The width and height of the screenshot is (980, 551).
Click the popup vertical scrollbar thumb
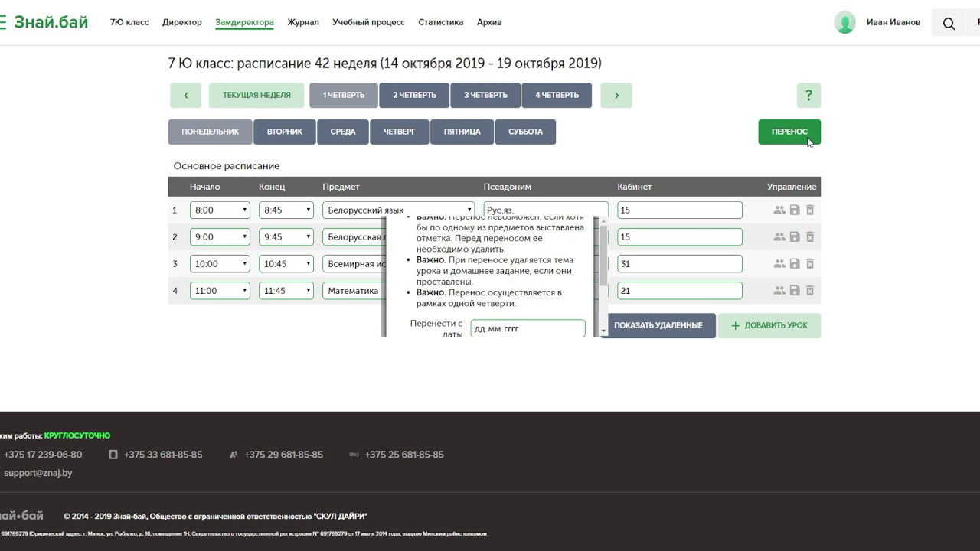[604, 256]
